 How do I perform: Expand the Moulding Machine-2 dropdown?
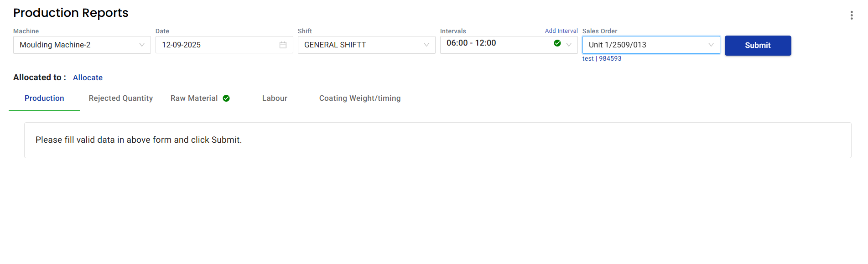point(78,45)
